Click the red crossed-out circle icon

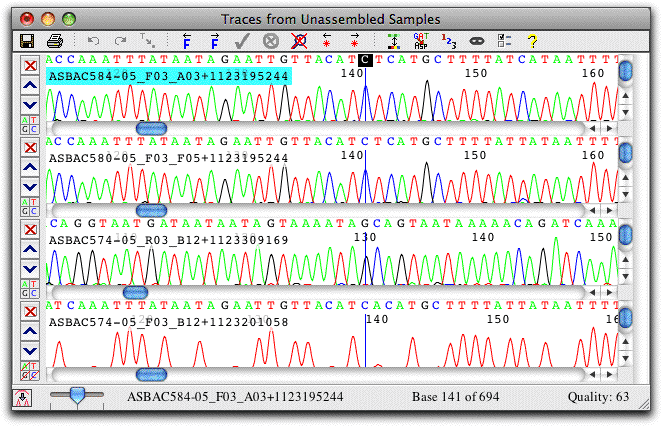299,41
